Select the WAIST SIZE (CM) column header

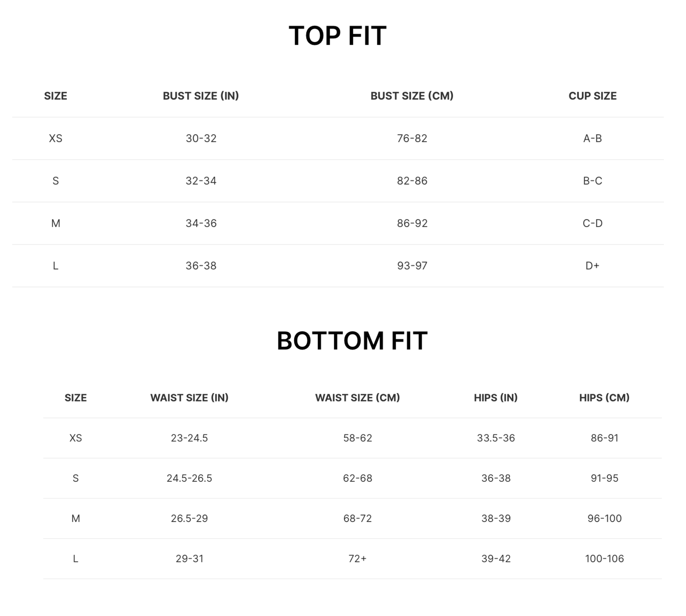[357, 398]
